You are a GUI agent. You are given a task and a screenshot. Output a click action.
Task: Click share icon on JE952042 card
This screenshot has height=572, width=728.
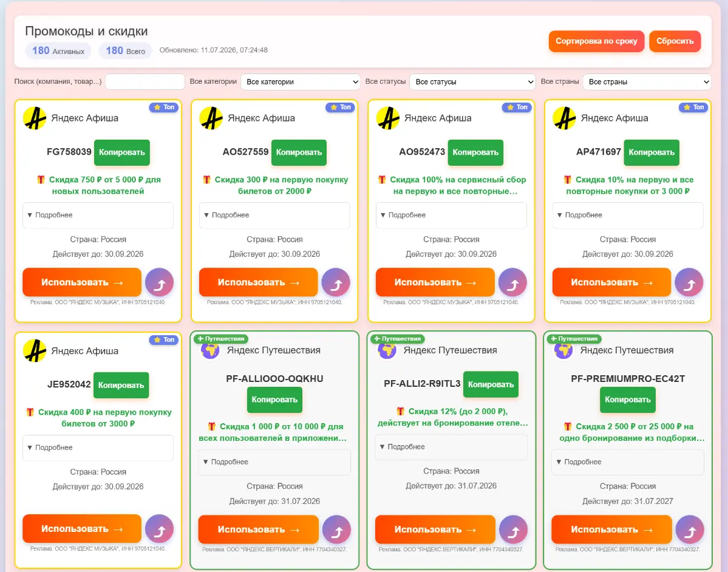tap(159, 528)
